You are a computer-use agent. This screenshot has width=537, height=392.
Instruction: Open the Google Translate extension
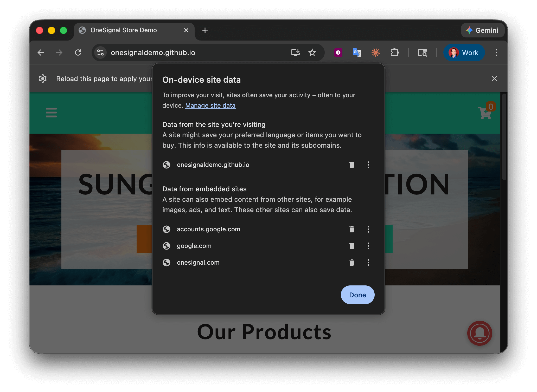(357, 53)
